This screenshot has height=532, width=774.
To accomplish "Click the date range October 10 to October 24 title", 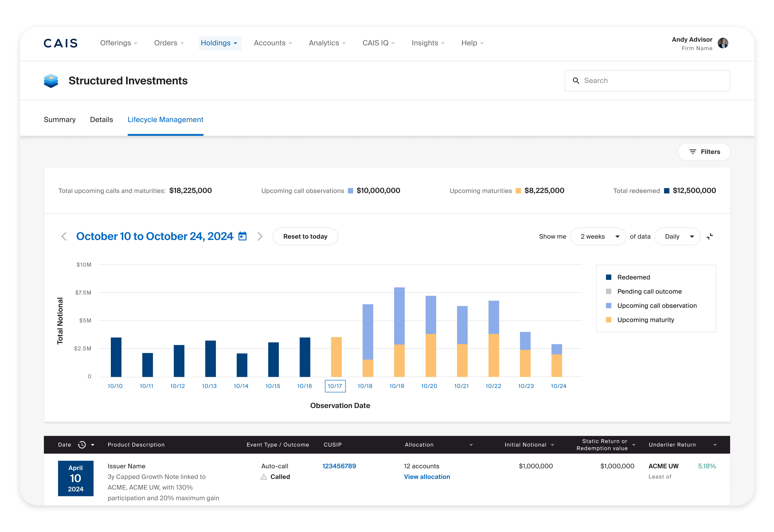I will tap(155, 236).
